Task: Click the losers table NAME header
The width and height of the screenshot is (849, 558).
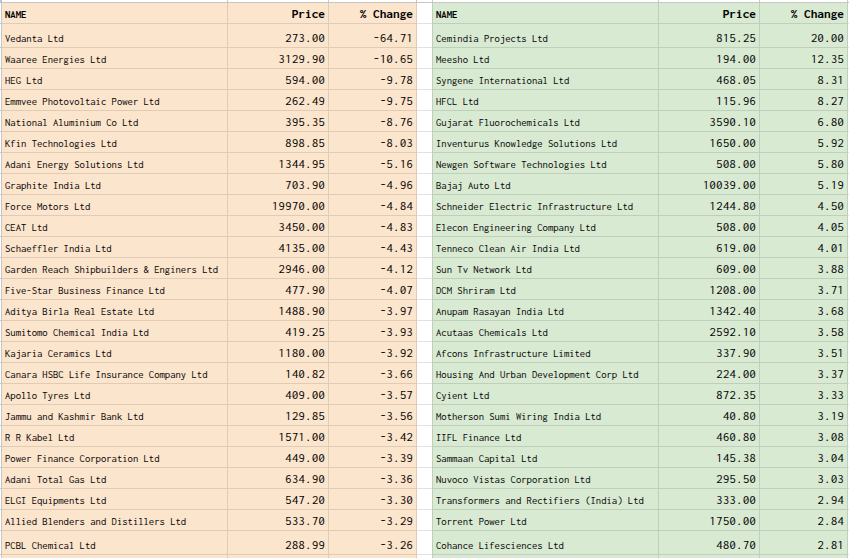Action: [x=114, y=14]
